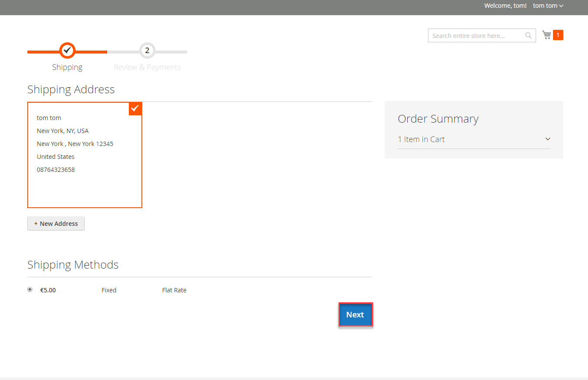Click the Flat Rate carrier label
588x380 pixels.
174,290
